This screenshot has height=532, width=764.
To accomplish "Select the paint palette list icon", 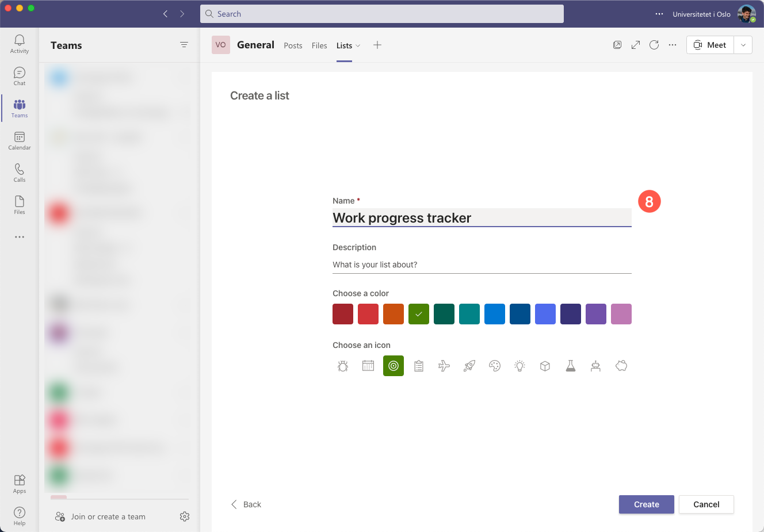I will pos(495,366).
